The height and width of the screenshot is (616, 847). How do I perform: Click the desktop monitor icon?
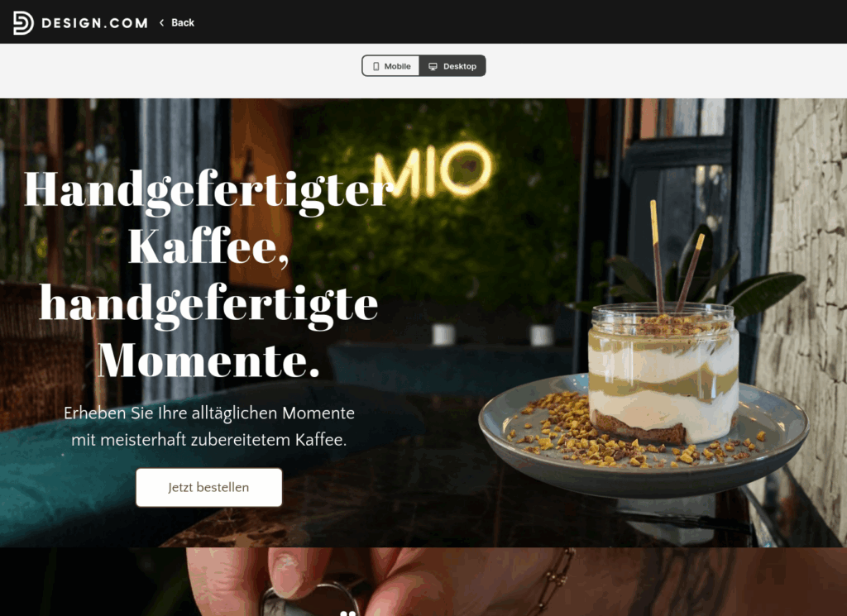[433, 66]
